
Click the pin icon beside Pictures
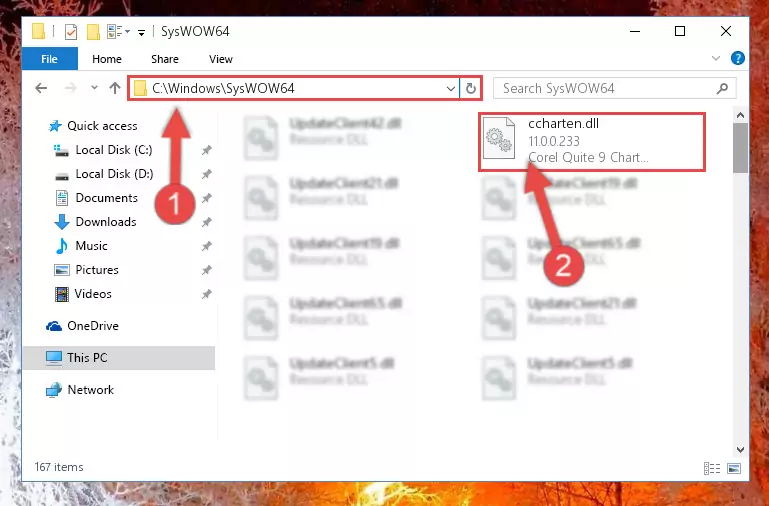207,270
